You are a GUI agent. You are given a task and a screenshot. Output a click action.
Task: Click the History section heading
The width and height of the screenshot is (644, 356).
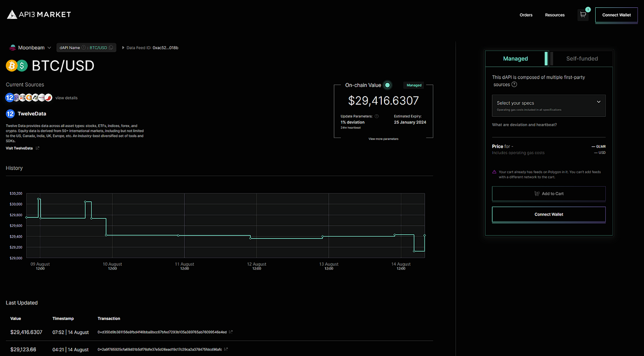point(14,168)
